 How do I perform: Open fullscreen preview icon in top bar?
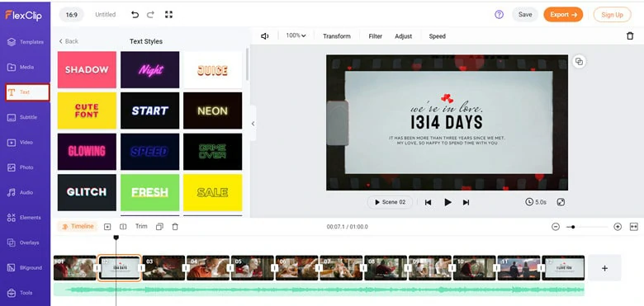168,15
